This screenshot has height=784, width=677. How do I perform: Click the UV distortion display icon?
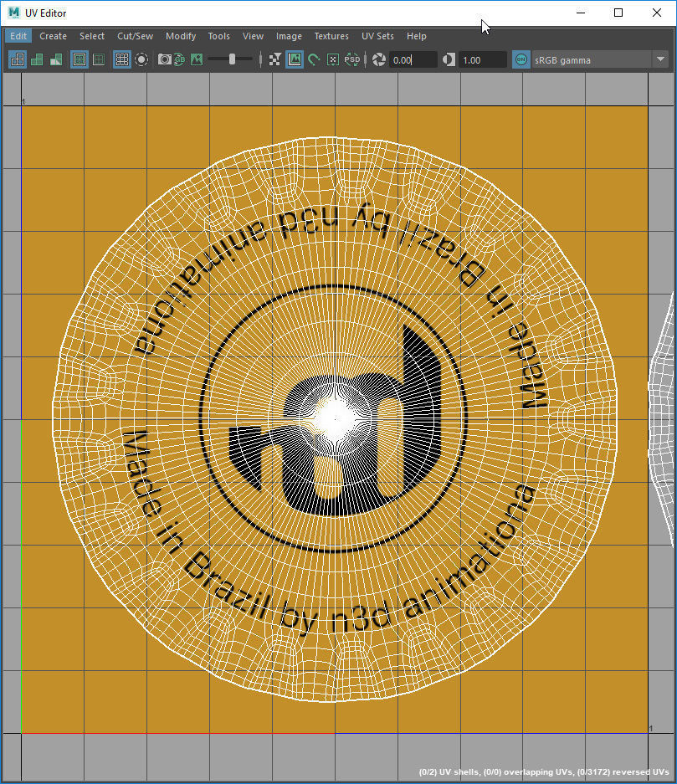pos(57,60)
